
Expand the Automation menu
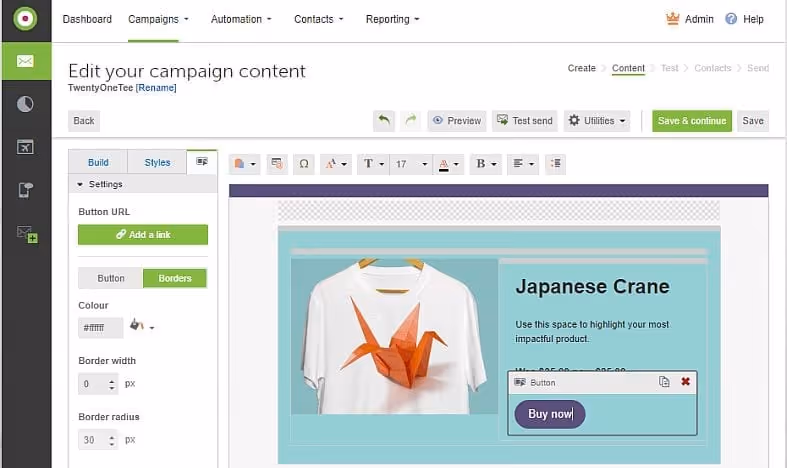(241, 19)
